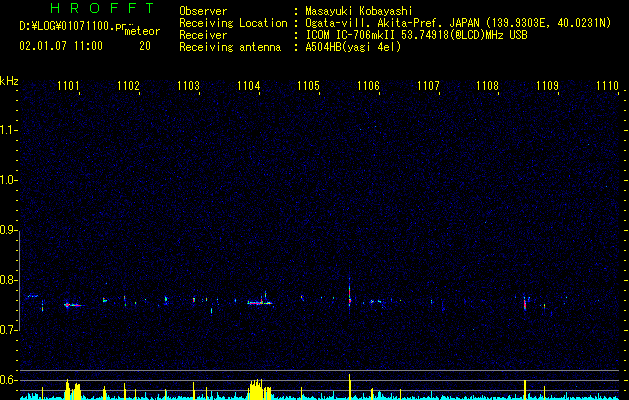Click time marker 1108
Image resolution: width=629 pixels, height=400 pixels.
(x=487, y=85)
